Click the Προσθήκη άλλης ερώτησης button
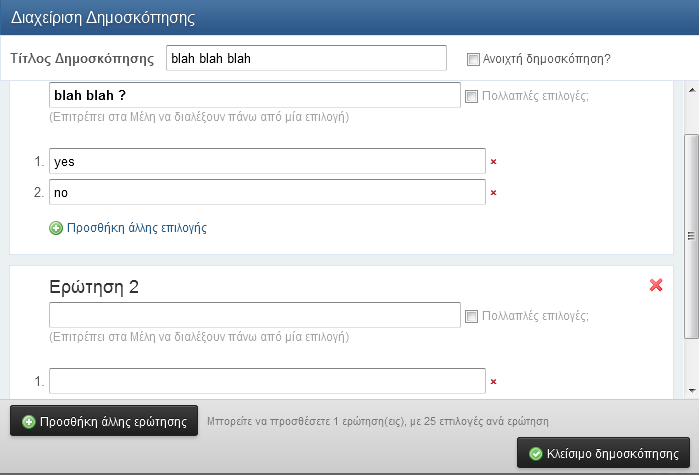Image resolution: width=699 pixels, height=475 pixels. (x=104, y=421)
